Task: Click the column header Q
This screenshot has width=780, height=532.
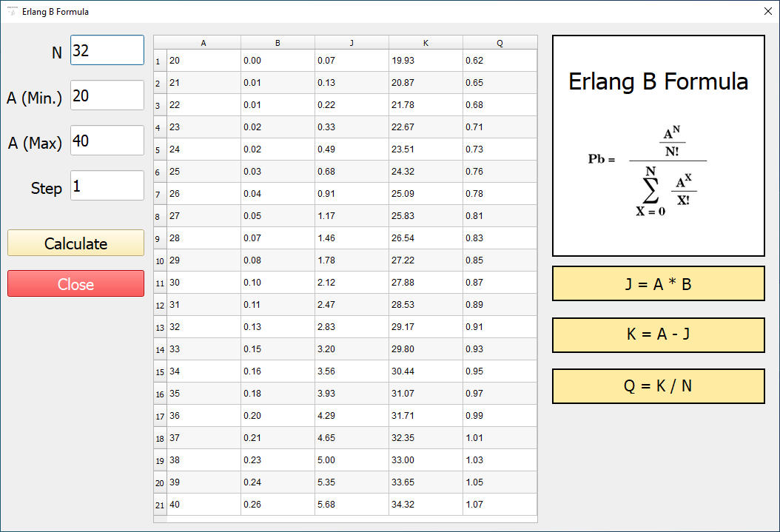Action: click(x=500, y=42)
